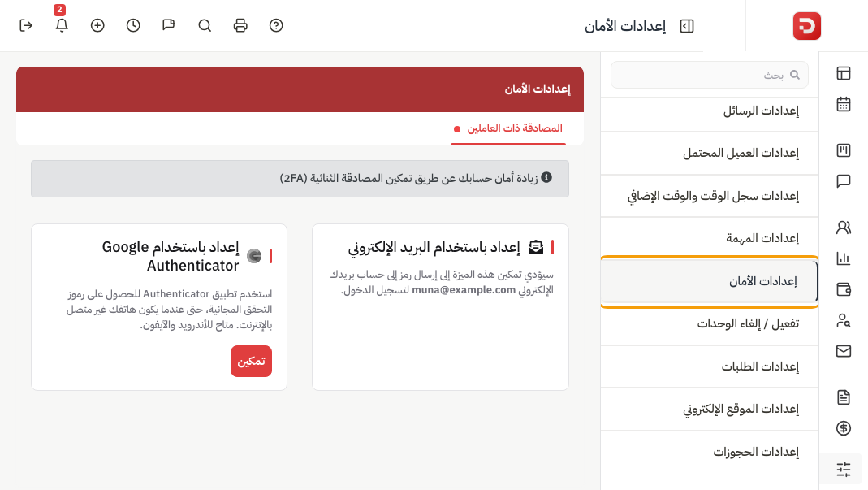Open the bar chart reports icon
The width and height of the screenshot is (868, 490).
pos(844,258)
